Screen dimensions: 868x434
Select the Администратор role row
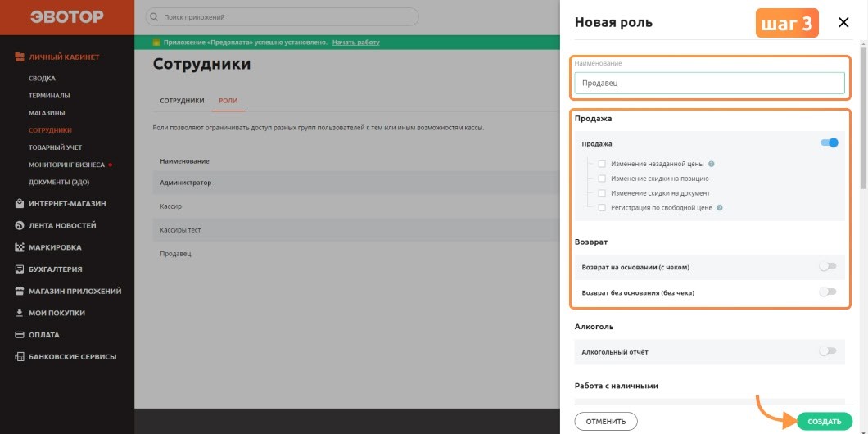[356, 182]
